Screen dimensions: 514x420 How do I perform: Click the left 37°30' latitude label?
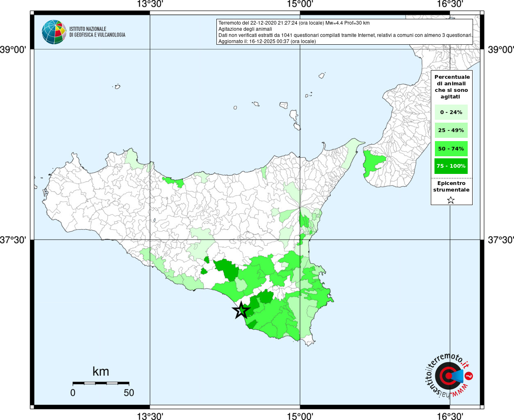13,240
